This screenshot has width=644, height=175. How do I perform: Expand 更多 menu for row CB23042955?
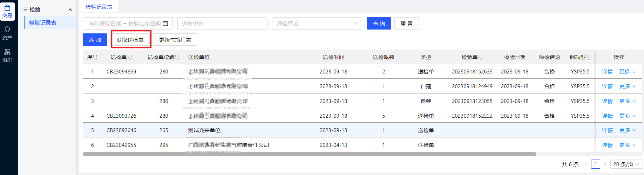pyautogui.click(x=627, y=145)
